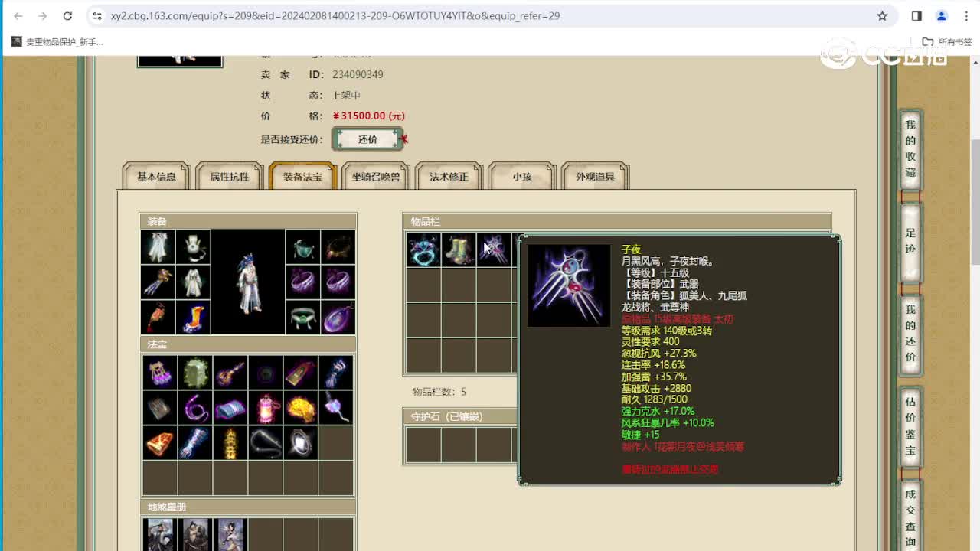This screenshot has width=980, height=551.
Task: Select the blue bracelet in 物品栏
Action: tap(423, 249)
